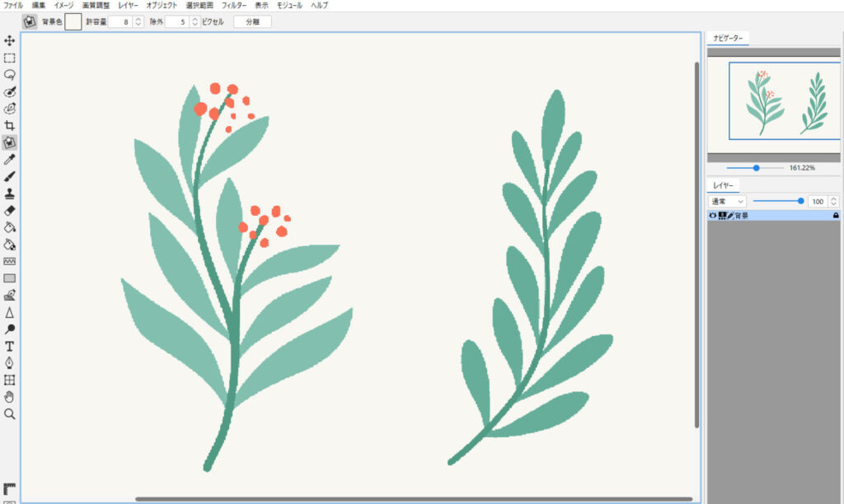
Task: Select the rectangular selection tool
Action: (x=10, y=58)
